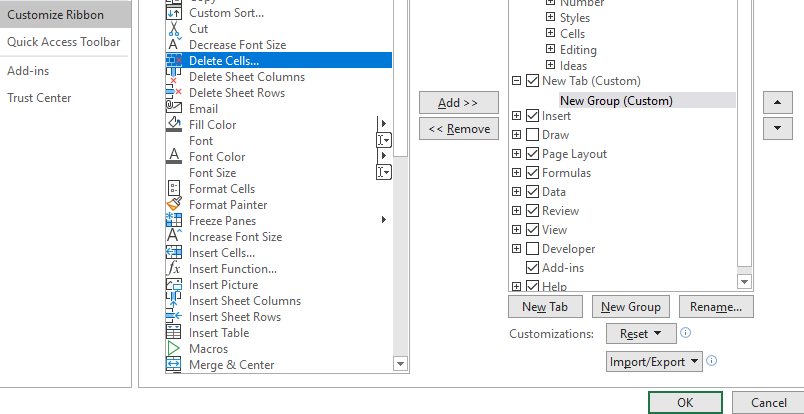804x414 pixels.
Task: Expand the Formulas tab tree node
Action: pyautogui.click(x=516, y=173)
